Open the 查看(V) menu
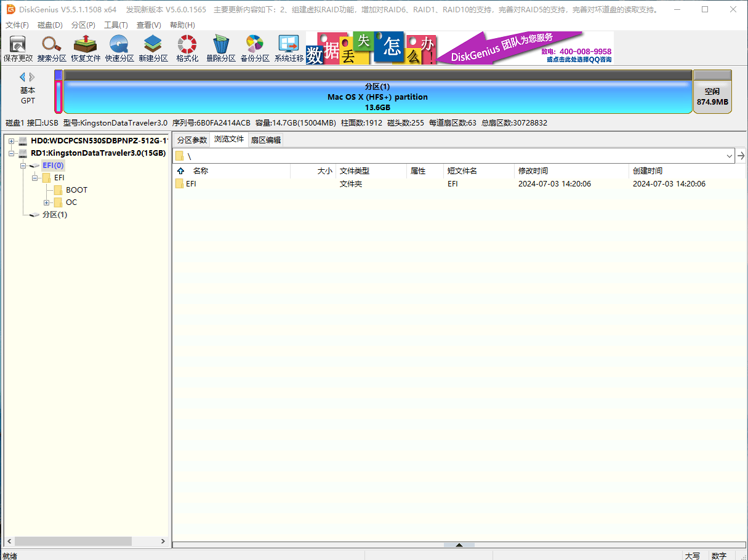 coord(148,25)
